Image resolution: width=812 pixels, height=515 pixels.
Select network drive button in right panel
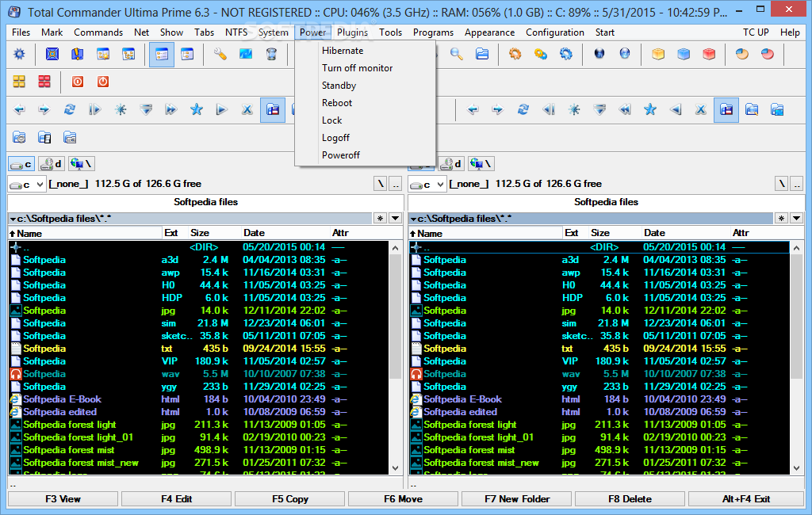pyautogui.click(x=481, y=164)
